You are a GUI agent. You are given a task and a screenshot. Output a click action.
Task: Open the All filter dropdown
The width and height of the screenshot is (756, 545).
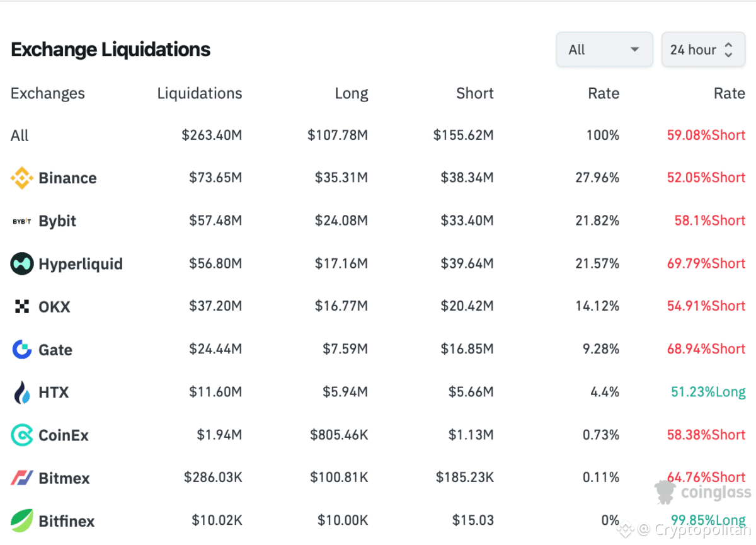[604, 50]
